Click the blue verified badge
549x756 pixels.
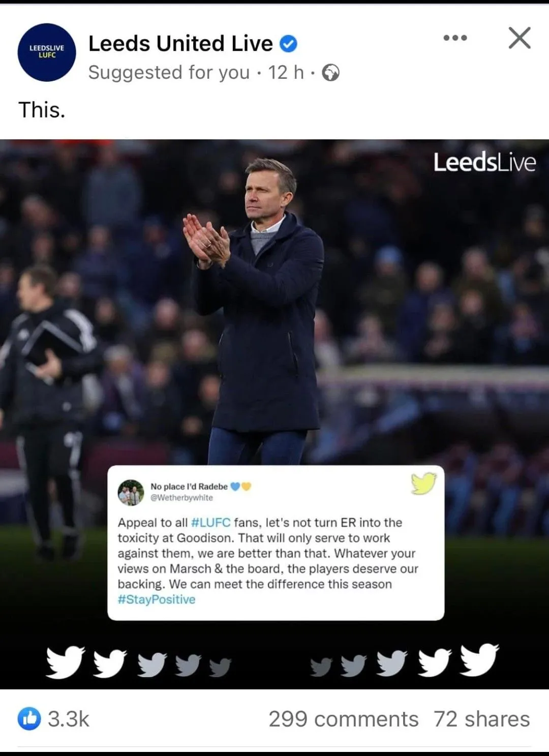tap(289, 44)
